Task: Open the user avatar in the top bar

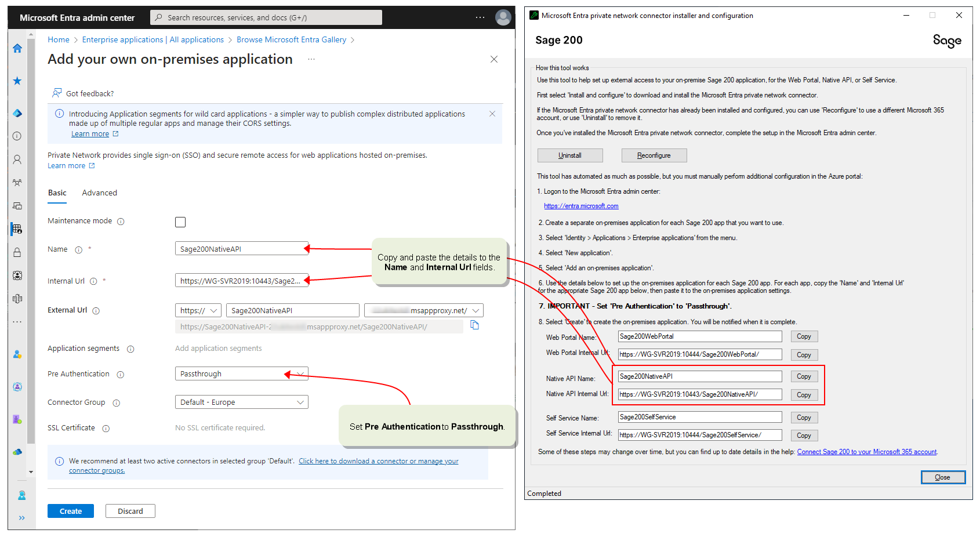Action: (503, 17)
